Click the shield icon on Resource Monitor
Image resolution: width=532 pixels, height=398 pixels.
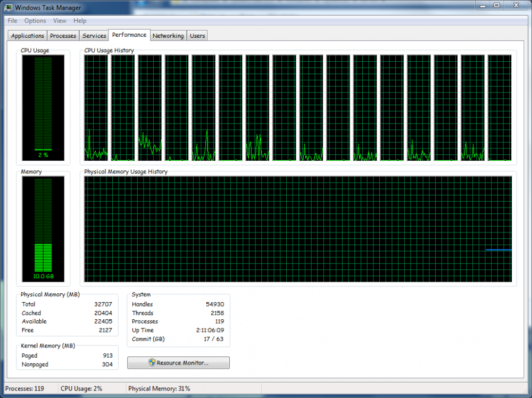point(151,363)
